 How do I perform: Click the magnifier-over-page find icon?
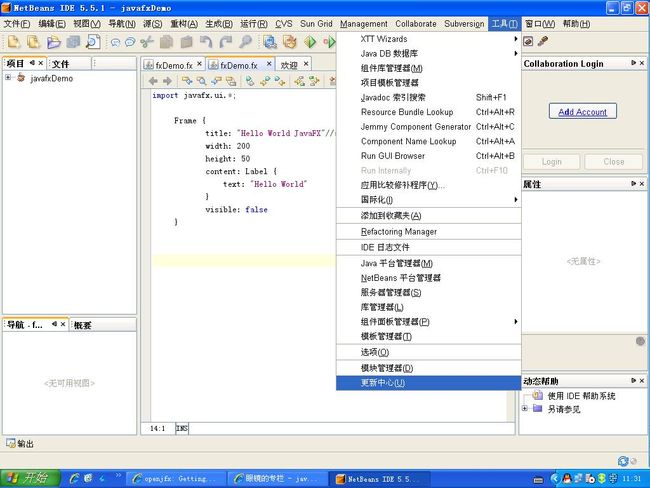[x=93, y=41]
